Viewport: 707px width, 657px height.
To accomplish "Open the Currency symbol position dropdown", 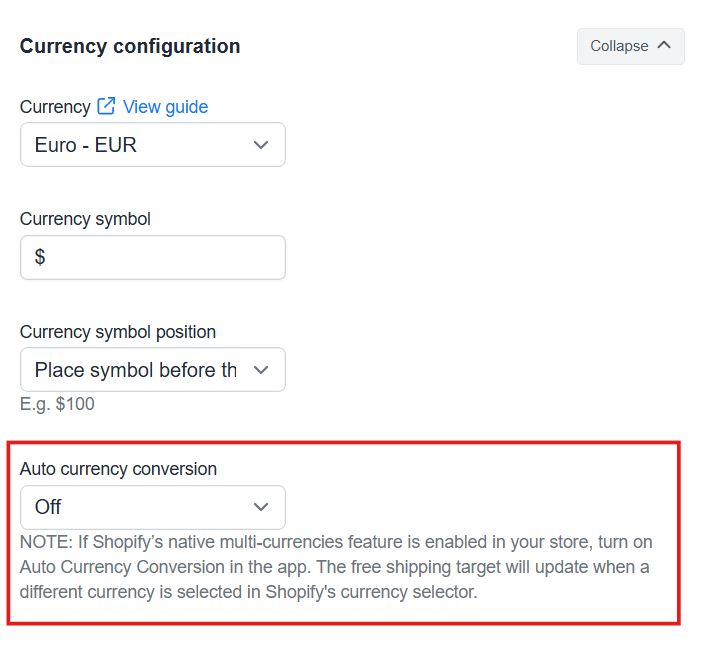I will (x=153, y=369).
